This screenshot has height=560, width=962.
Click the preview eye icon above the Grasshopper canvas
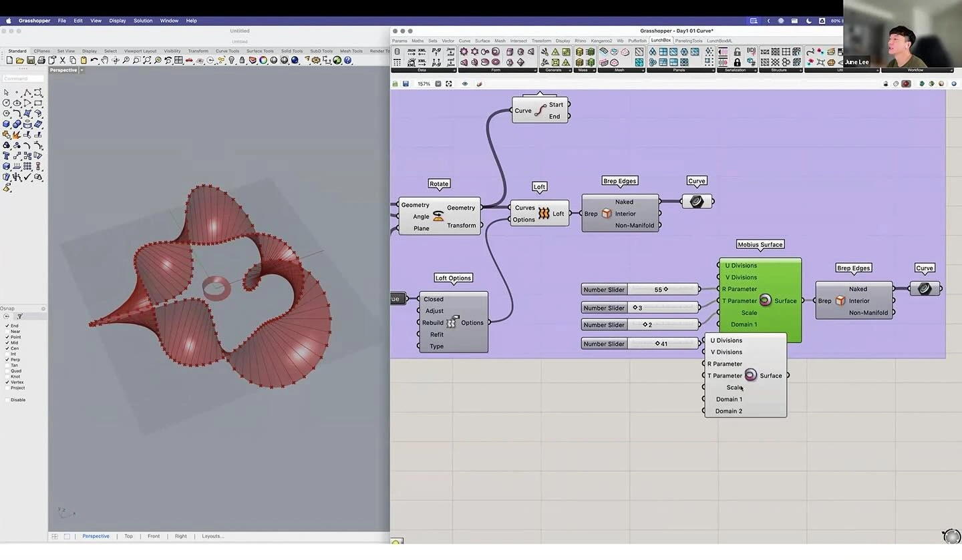465,83
